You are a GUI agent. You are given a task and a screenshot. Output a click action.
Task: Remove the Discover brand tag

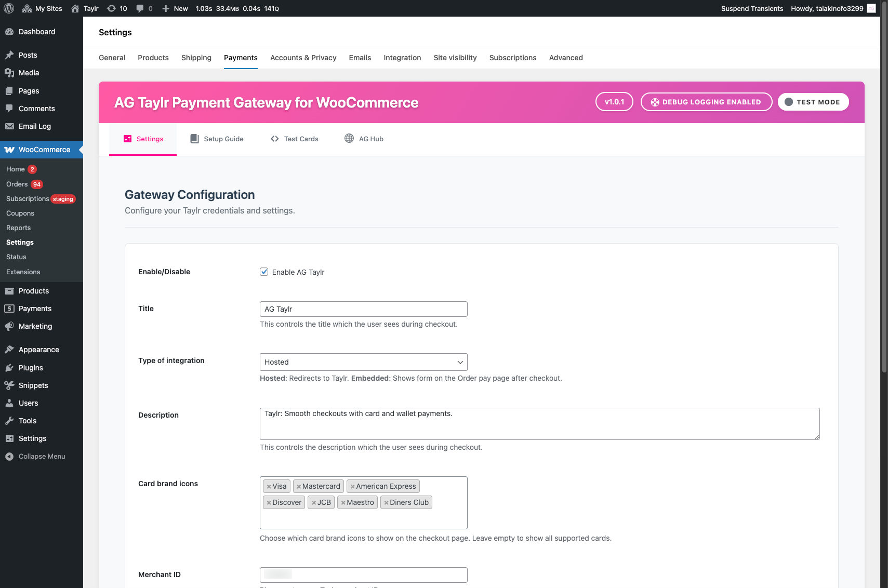click(269, 503)
